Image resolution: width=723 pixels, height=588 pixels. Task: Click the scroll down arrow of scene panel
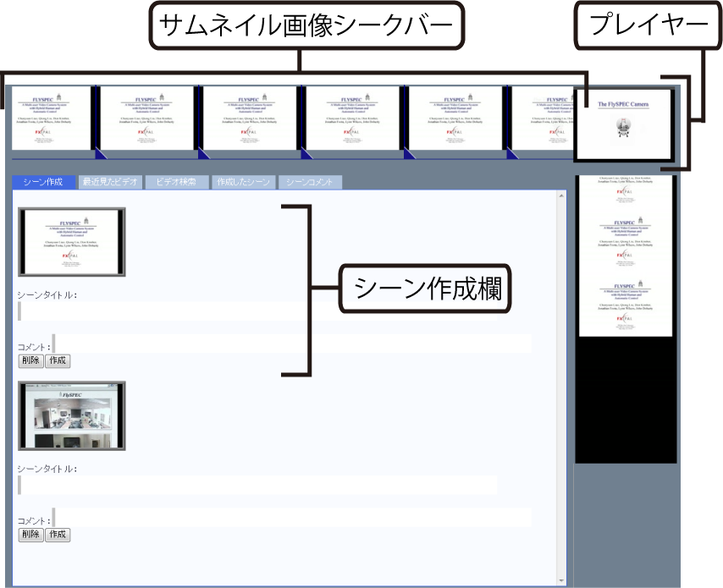(561, 580)
